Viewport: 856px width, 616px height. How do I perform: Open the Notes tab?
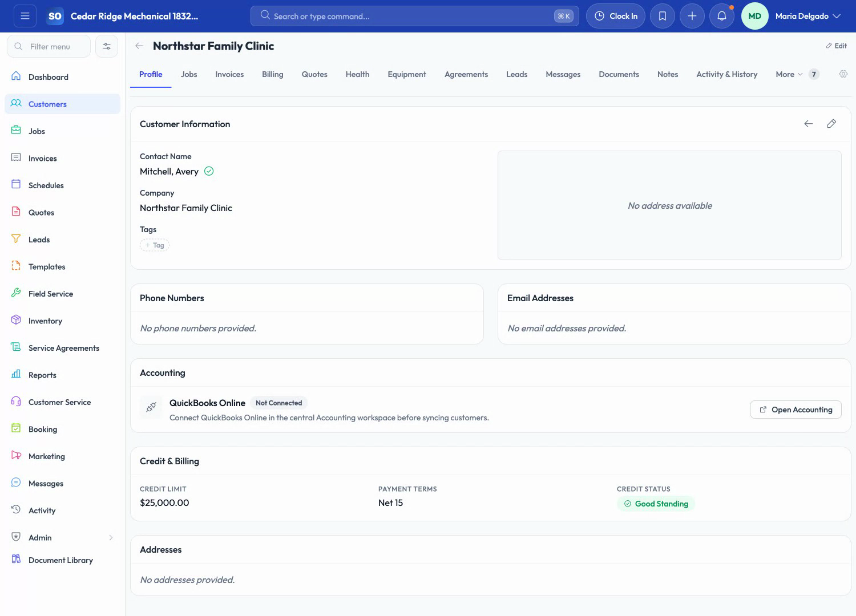pos(668,74)
